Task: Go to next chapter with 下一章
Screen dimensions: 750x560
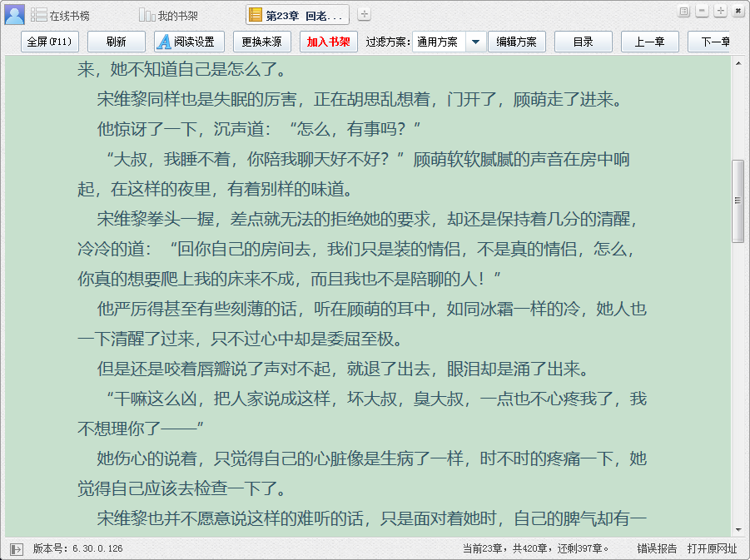Action: (x=714, y=42)
